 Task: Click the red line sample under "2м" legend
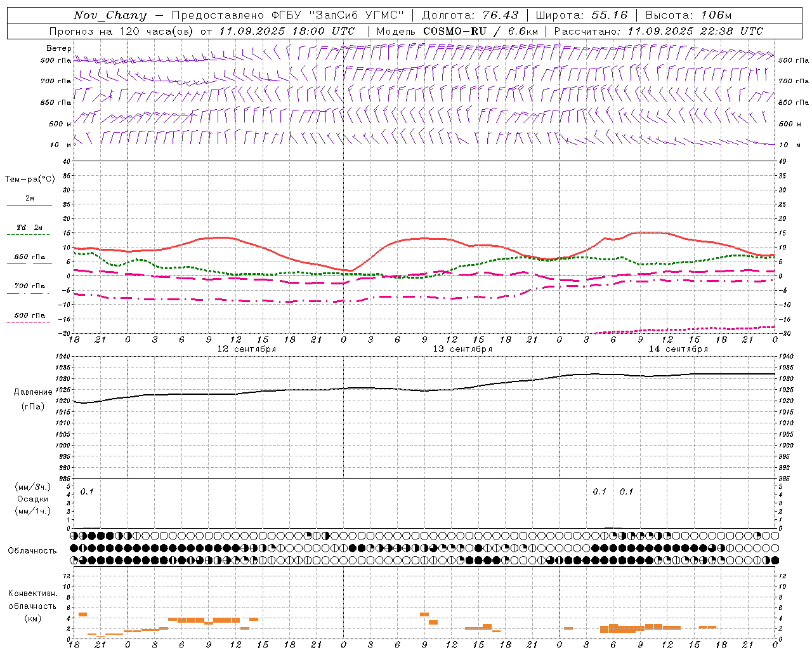pyautogui.click(x=29, y=205)
